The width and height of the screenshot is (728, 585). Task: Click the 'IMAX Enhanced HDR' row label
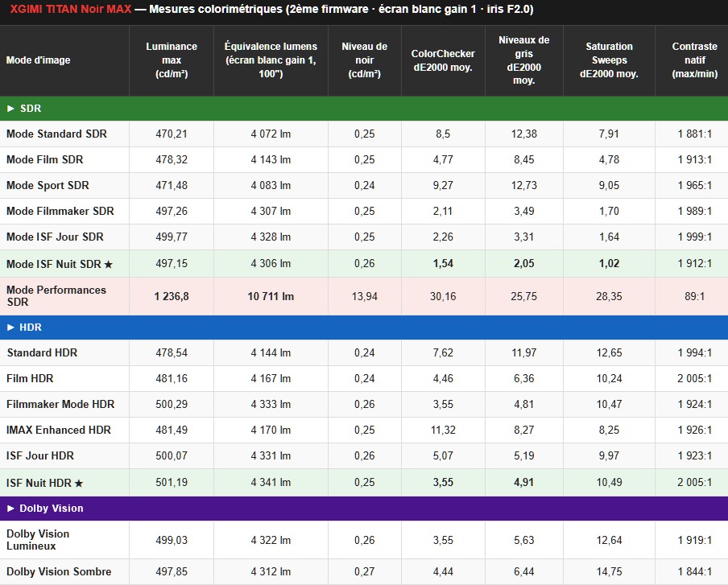pos(59,430)
